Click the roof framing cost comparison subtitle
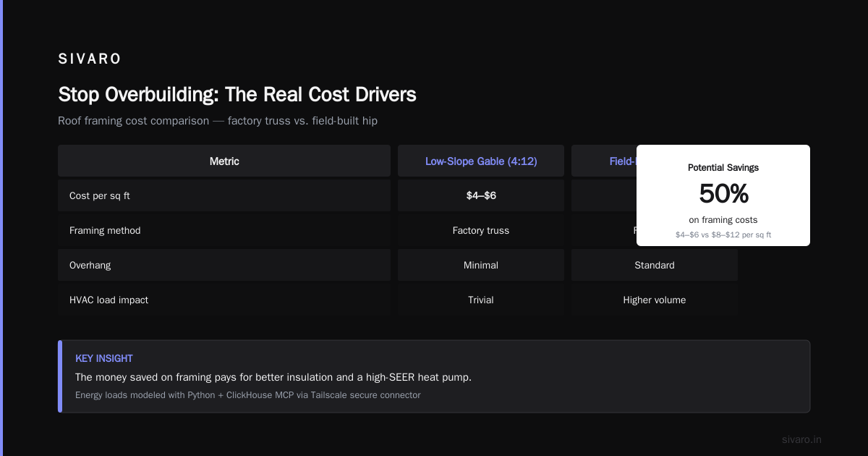This screenshot has height=456, width=868. (218, 121)
